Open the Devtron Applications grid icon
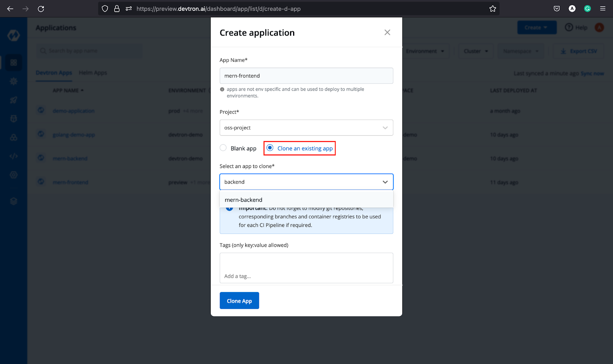 13,62
